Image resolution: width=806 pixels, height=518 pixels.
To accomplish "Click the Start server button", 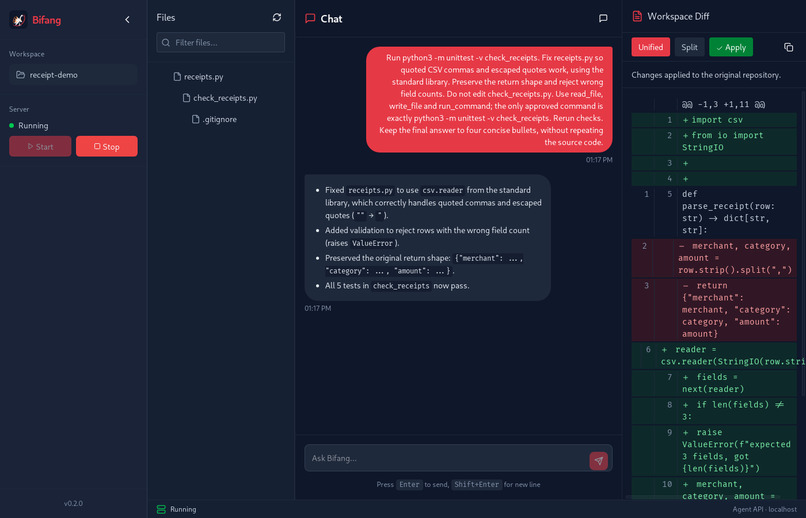I will point(40,146).
